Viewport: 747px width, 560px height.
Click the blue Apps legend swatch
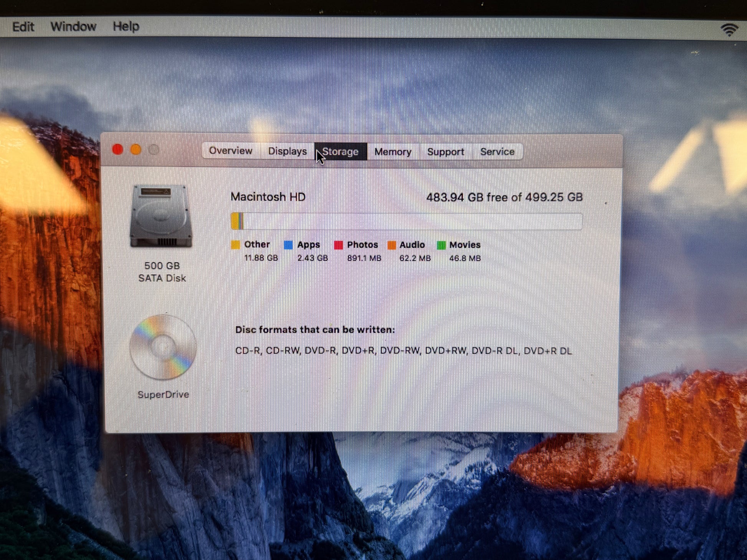point(288,245)
